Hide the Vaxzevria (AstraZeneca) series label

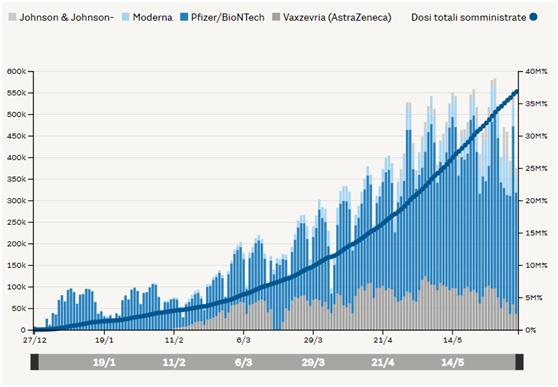337,17
